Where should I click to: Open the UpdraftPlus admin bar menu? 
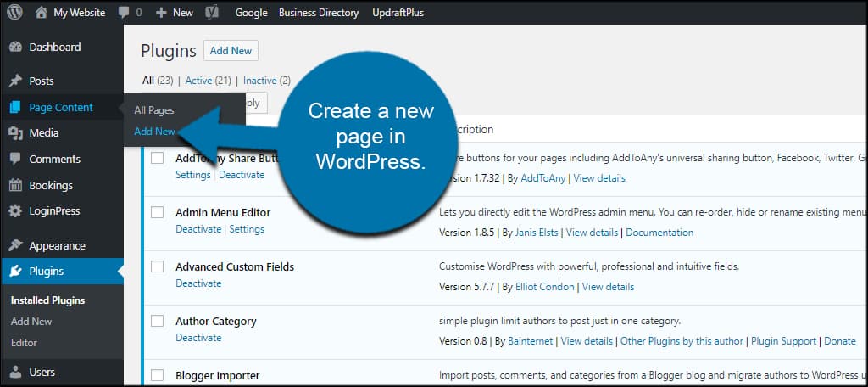tap(398, 13)
